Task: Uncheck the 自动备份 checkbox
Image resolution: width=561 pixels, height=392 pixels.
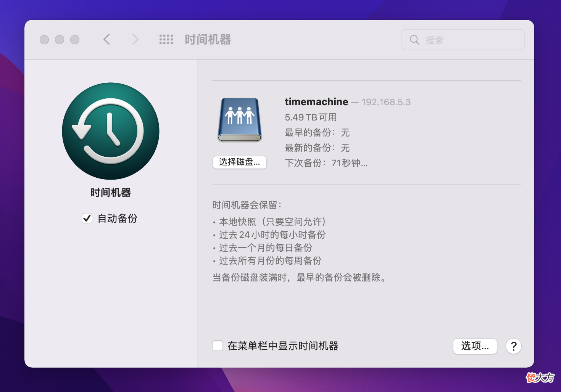Action: coord(87,218)
